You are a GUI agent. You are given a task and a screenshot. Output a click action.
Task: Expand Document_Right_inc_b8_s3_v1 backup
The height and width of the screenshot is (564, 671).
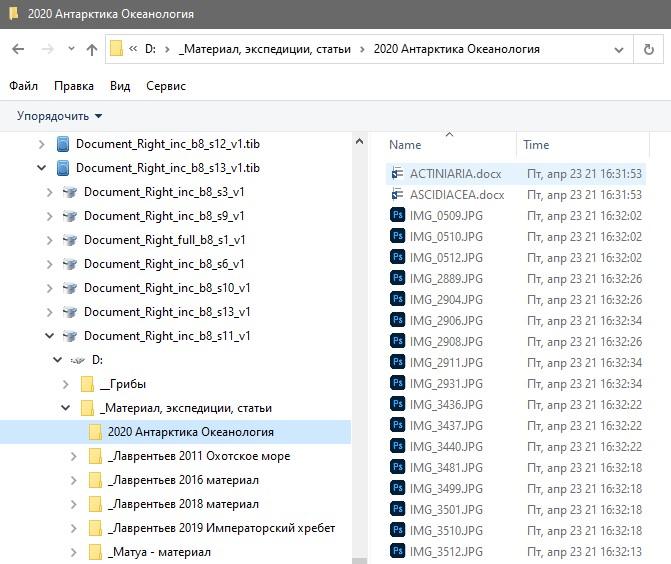49,192
